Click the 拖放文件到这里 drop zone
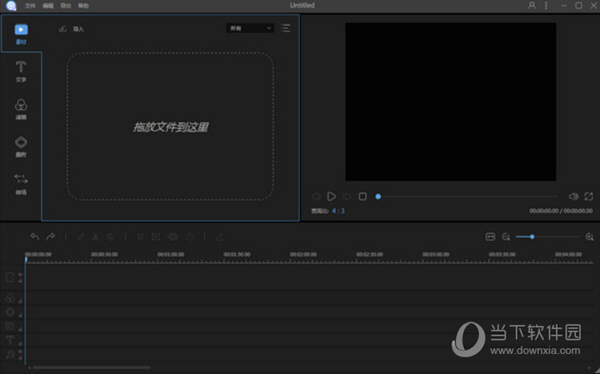This screenshot has height=374, width=600. coord(170,127)
